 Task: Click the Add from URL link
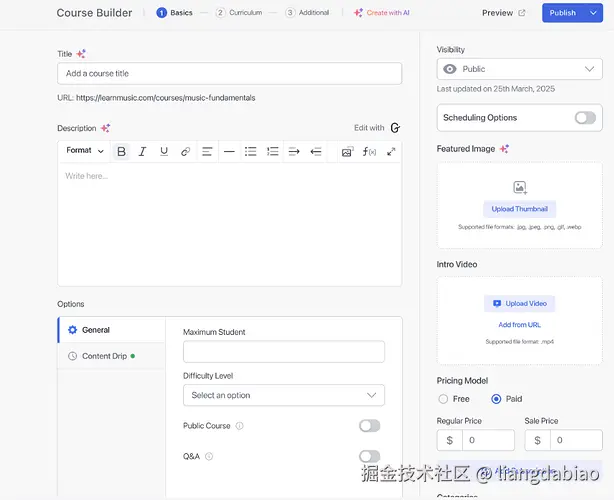tap(520, 325)
